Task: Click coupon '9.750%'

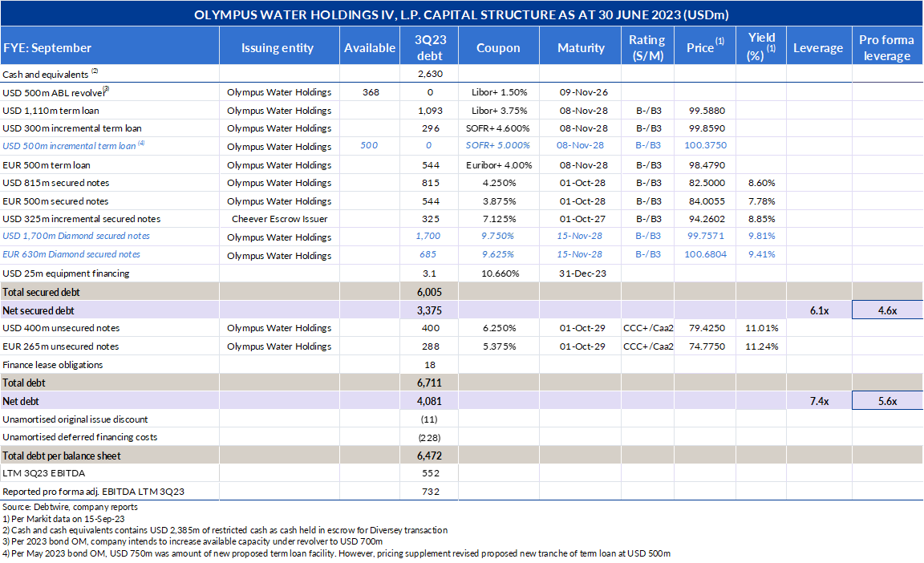Action: click(x=498, y=236)
